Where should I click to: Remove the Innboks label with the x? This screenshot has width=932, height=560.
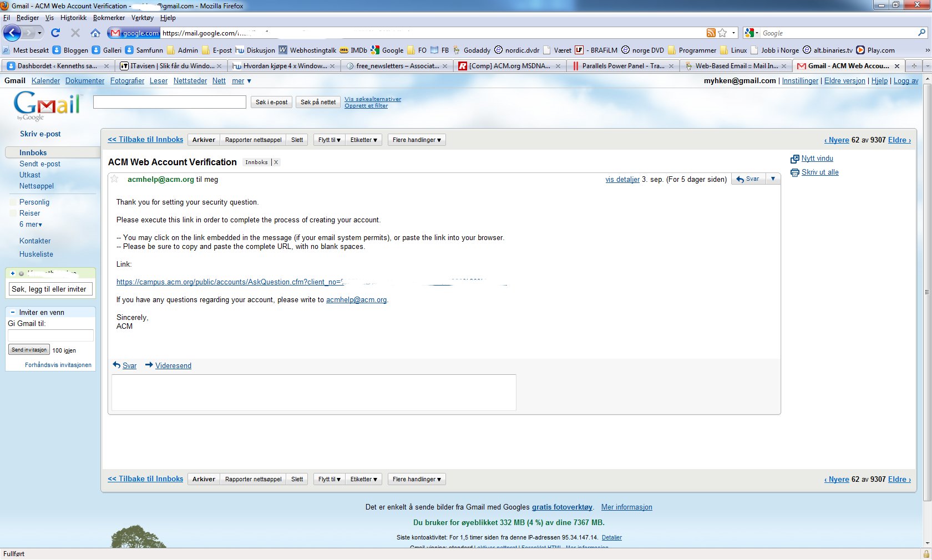coord(276,162)
